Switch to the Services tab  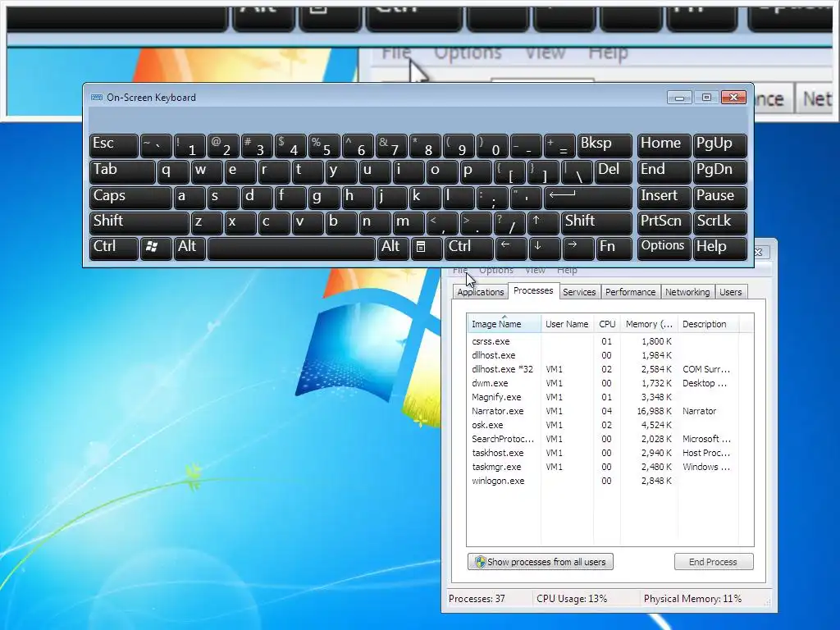pyautogui.click(x=579, y=292)
